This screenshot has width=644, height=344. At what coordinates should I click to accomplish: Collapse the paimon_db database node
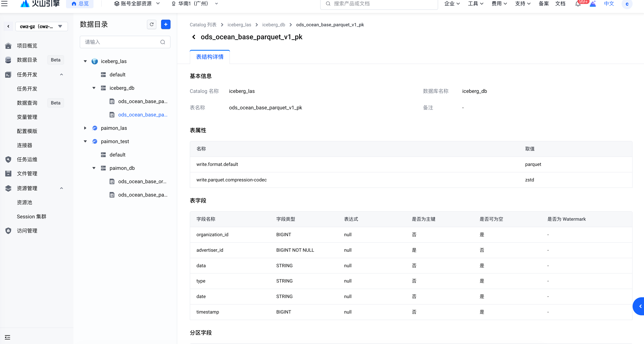[94, 168]
